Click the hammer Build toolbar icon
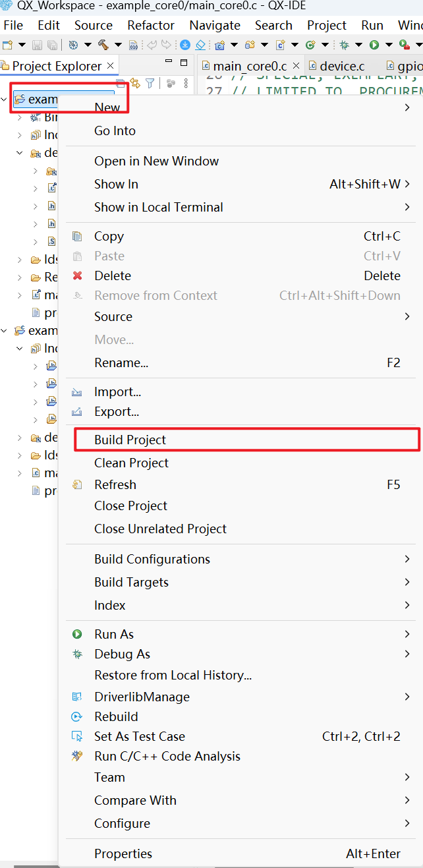This screenshot has height=868, width=423. pyautogui.click(x=104, y=45)
